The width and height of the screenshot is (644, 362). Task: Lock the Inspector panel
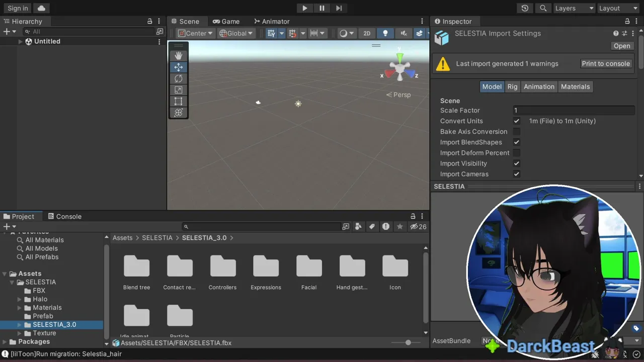pyautogui.click(x=627, y=22)
